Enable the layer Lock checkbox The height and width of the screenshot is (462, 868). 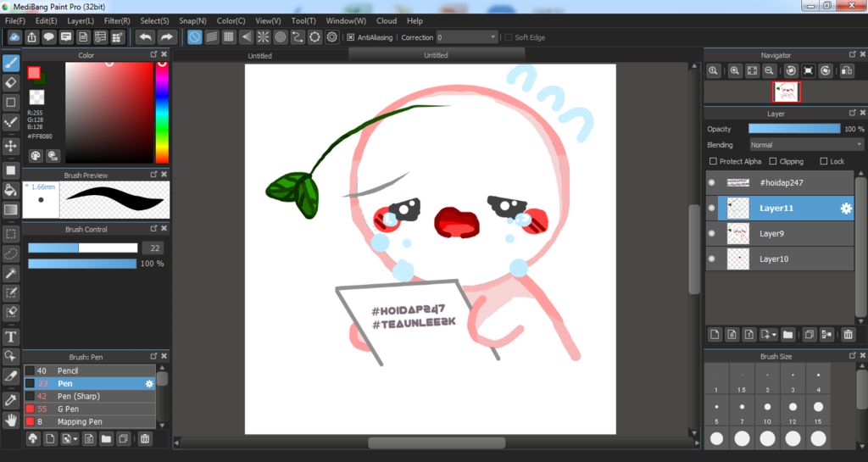[x=824, y=162]
